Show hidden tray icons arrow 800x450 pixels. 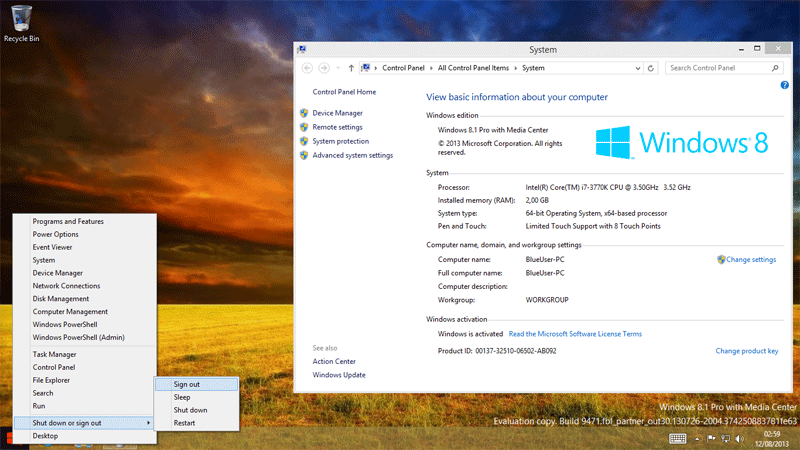697,439
